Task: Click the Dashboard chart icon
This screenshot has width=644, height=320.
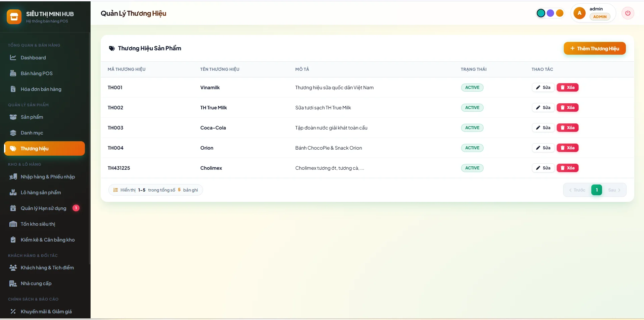Action: 13,58
